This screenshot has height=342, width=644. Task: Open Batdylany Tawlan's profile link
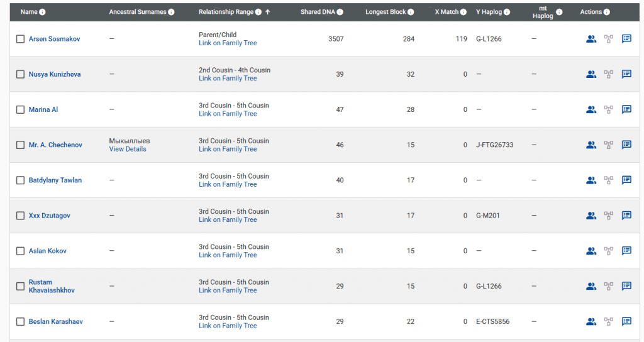click(x=55, y=180)
